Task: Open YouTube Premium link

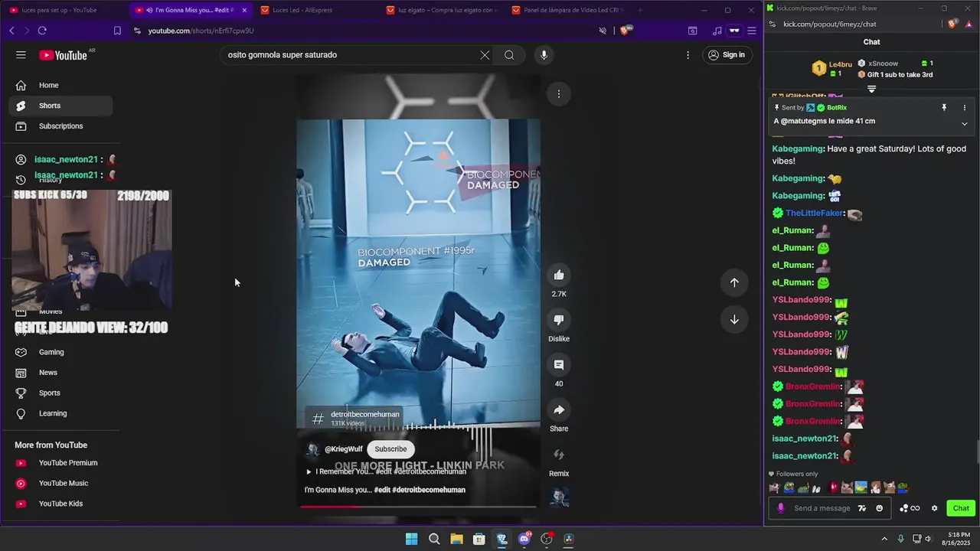Action: [x=60, y=463]
